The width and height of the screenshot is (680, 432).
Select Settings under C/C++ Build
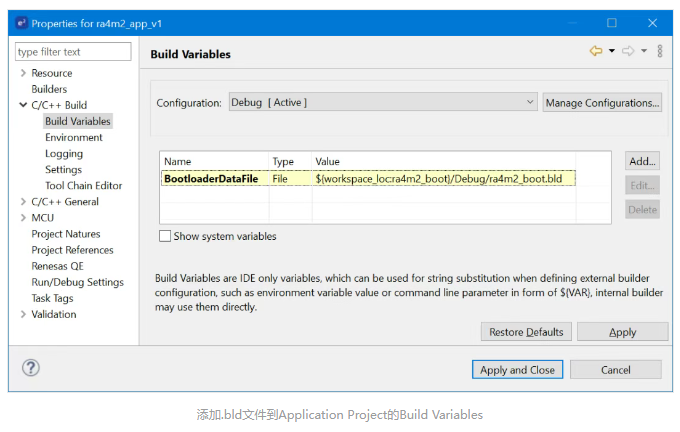(x=63, y=170)
